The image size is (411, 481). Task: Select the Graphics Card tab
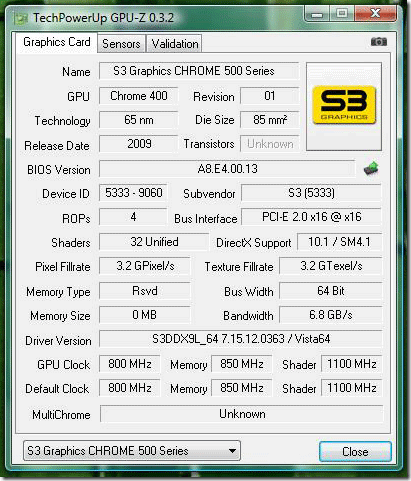pos(57,42)
